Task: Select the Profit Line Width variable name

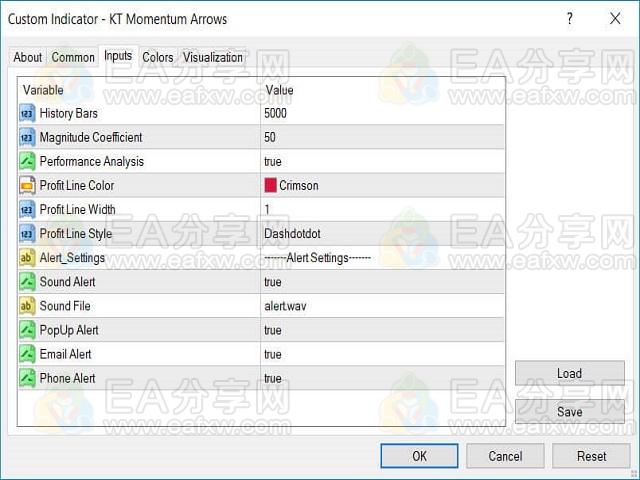Action: click(78, 209)
